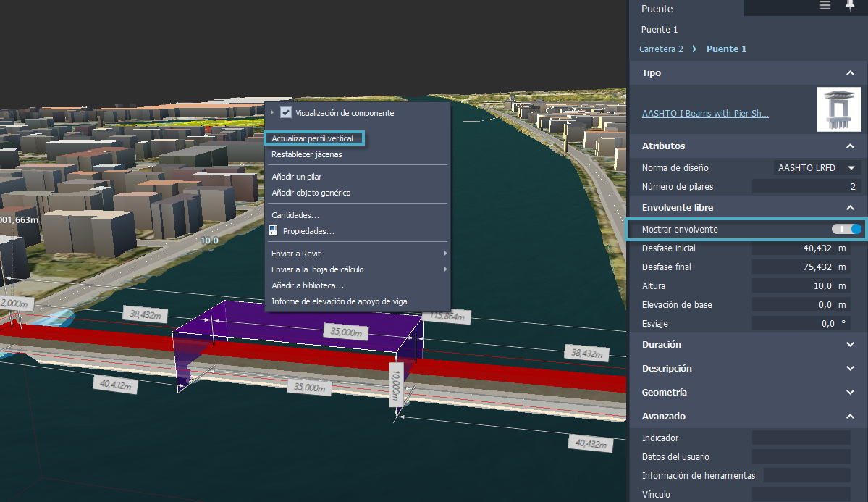The width and height of the screenshot is (868, 502).
Task: Go to Carretera 2 breadcrumb
Action: [x=661, y=49]
